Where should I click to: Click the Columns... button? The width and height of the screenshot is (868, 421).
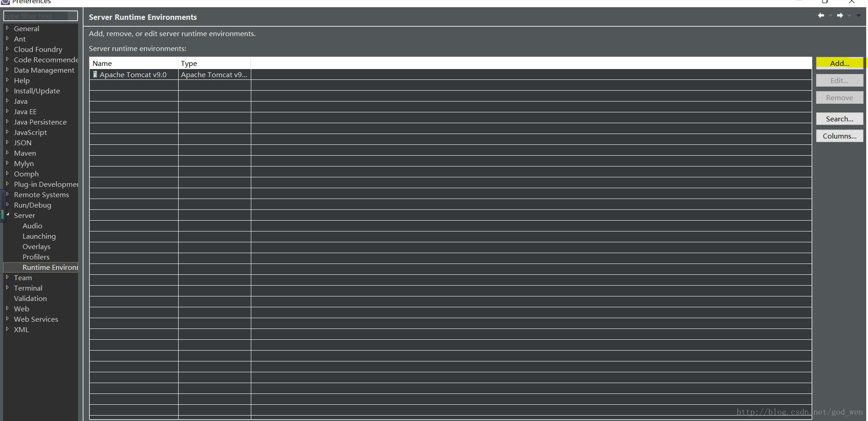[840, 136]
